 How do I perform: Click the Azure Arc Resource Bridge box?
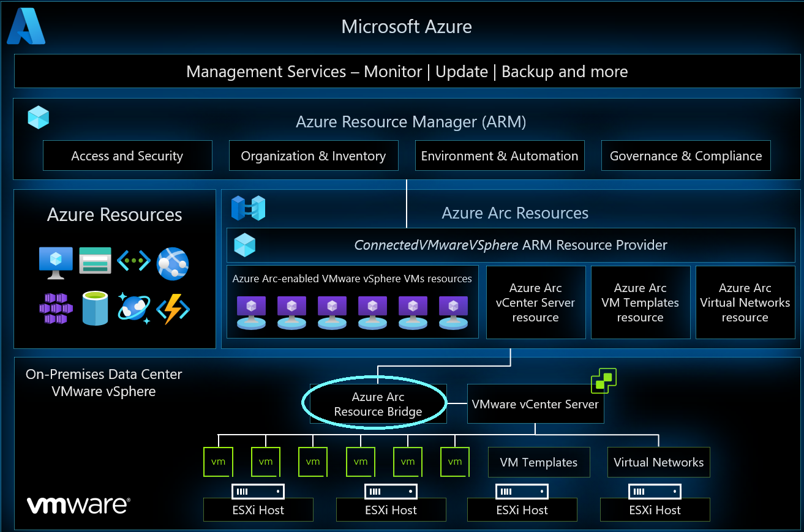coord(378,404)
